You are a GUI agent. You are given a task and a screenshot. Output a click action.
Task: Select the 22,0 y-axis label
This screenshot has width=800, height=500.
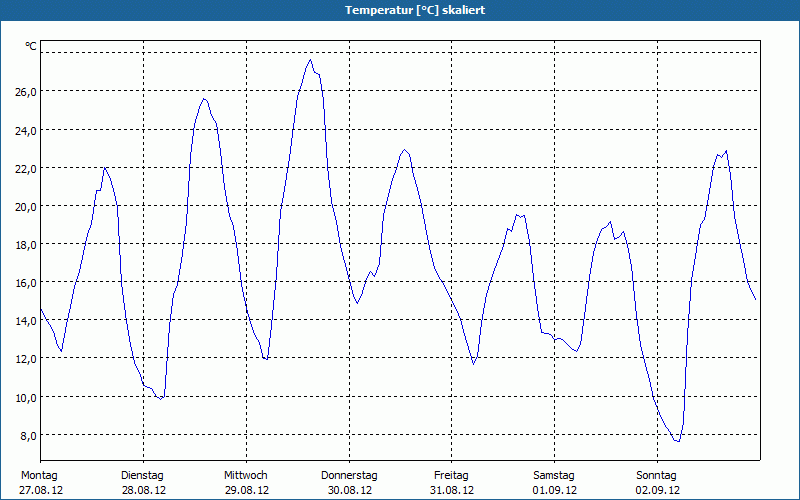(26, 169)
